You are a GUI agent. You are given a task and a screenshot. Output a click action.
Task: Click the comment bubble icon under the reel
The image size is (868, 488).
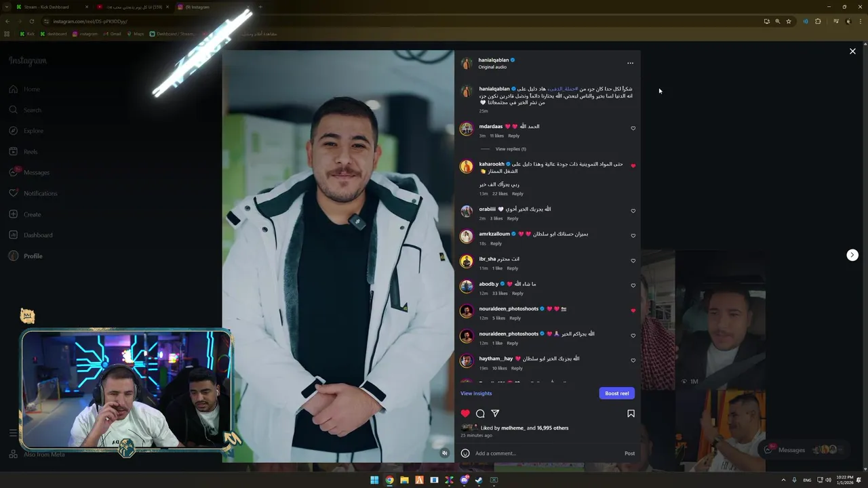click(480, 413)
